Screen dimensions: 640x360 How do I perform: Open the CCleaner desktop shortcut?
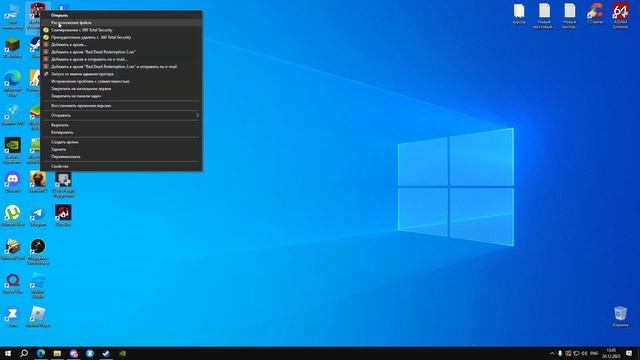(x=595, y=13)
